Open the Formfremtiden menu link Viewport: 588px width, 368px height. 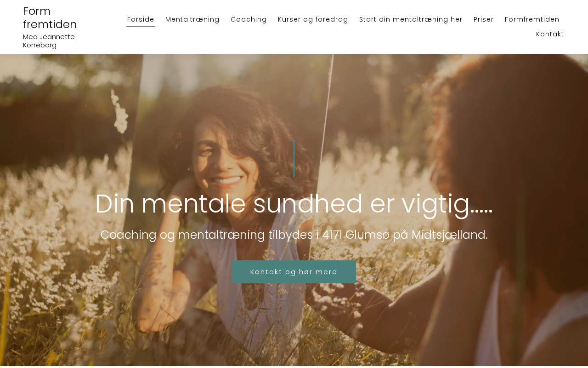tap(532, 19)
